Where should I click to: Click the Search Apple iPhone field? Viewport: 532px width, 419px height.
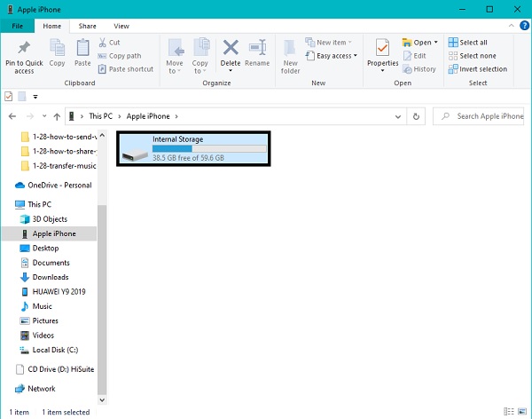(x=479, y=116)
